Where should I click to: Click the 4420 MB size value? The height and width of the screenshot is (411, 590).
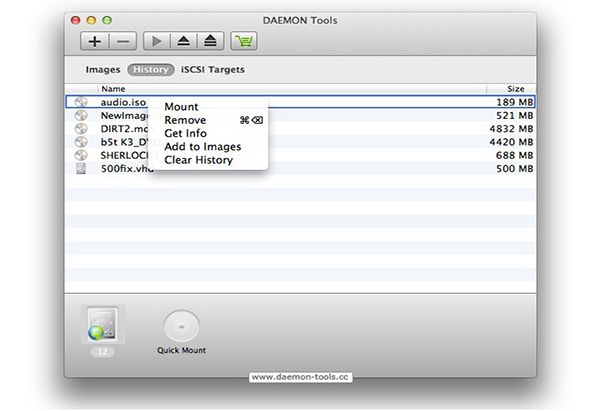511,142
